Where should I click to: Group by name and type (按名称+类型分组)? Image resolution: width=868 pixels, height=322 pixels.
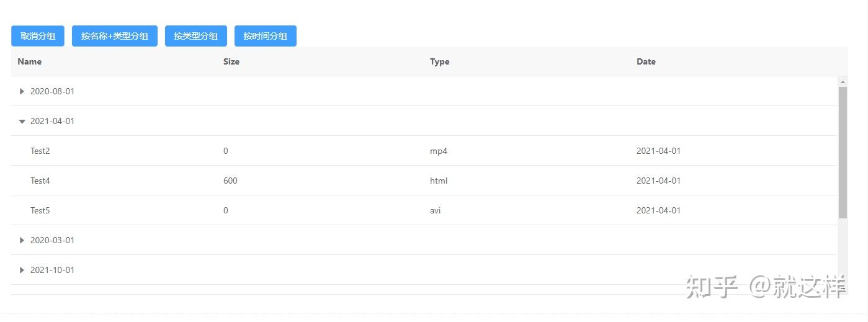tap(115, 36)
